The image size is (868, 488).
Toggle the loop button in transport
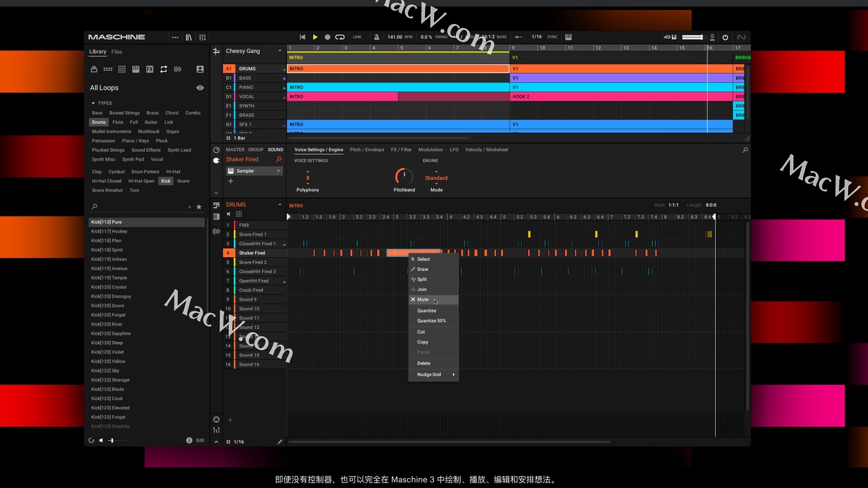pyautogui.click(x=340, y=37)
